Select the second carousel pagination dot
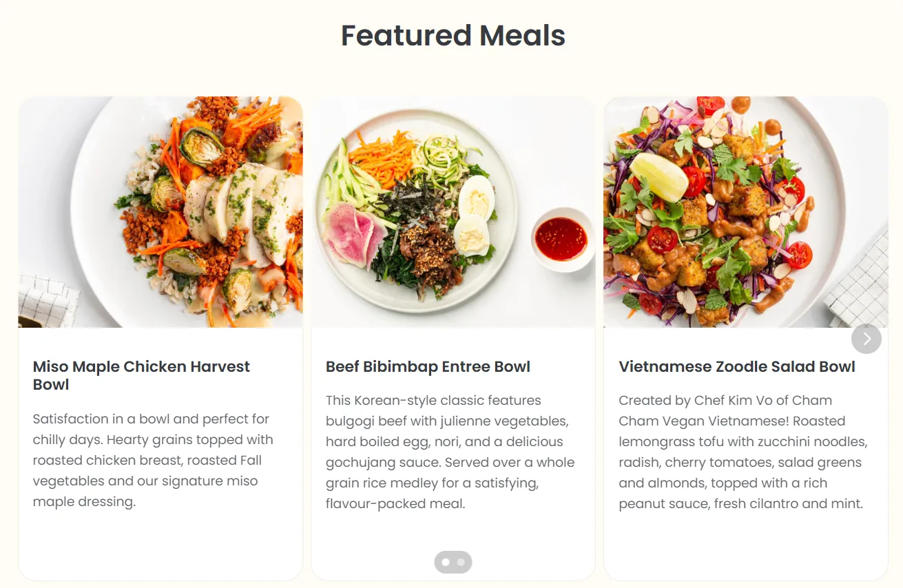Viewport: 903px width, 588px height. (x=461, y=562)
